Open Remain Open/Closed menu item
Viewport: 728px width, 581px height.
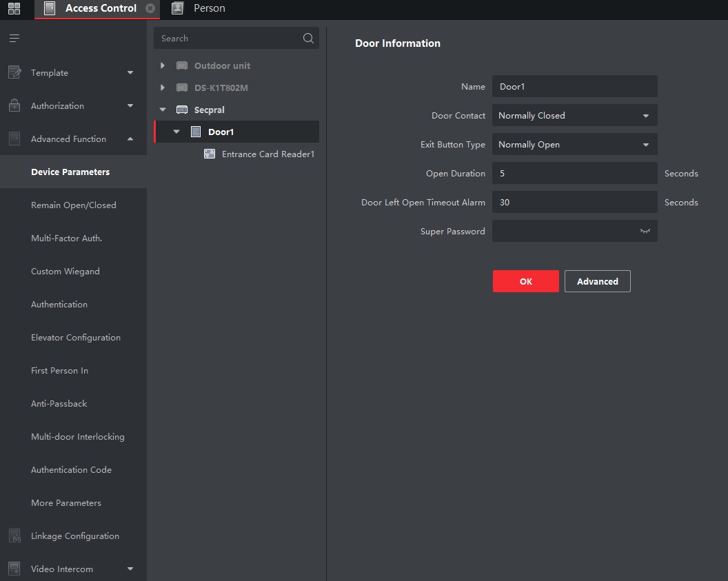pos(74,205)
